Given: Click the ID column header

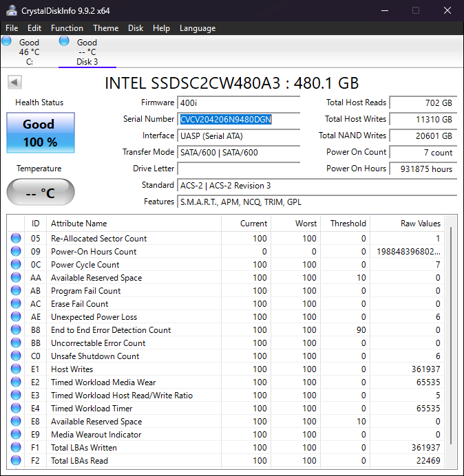Looking at the screenshot, I should [x=36, y=224].
